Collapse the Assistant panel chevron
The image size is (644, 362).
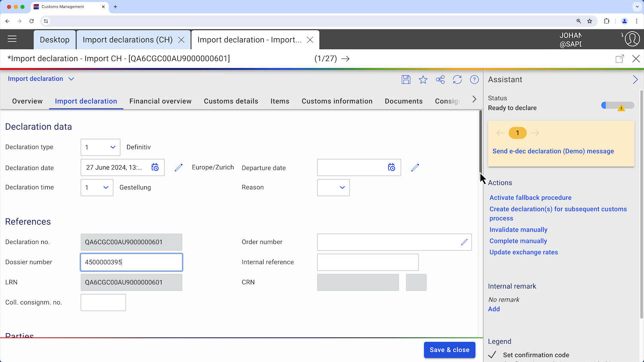point(635,79)
